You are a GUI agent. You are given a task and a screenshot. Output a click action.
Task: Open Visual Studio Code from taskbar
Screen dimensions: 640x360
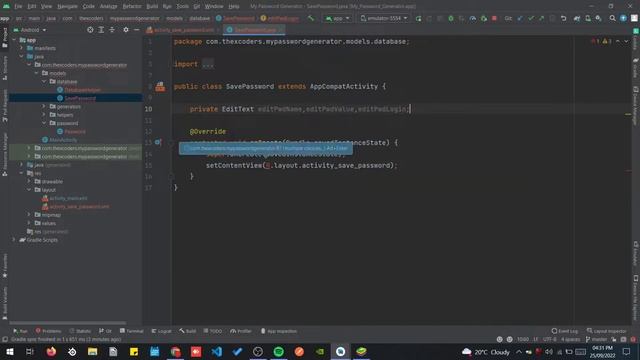[x=217, y=351]
